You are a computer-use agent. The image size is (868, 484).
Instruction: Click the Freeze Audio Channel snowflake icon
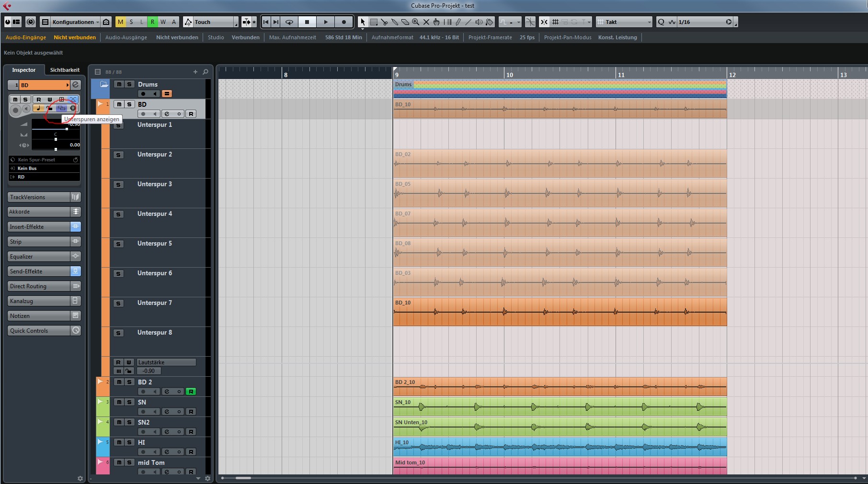(x=73, y=108)
